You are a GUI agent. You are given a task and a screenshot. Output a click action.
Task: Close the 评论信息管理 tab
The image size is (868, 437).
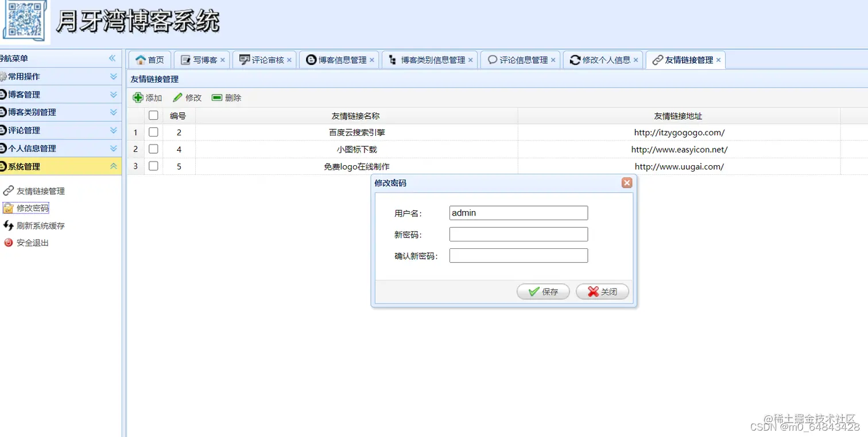pyautogui.click(x=553, y=60)
